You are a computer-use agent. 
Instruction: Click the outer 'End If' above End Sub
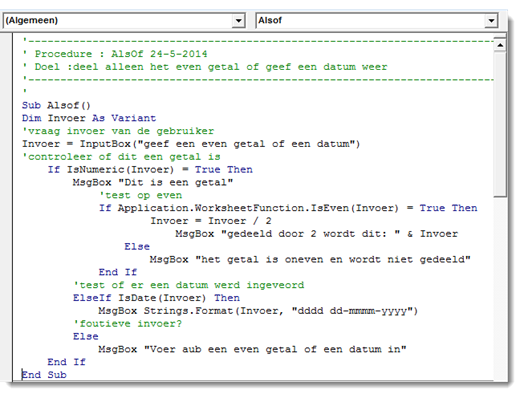(x=66, y=362)
